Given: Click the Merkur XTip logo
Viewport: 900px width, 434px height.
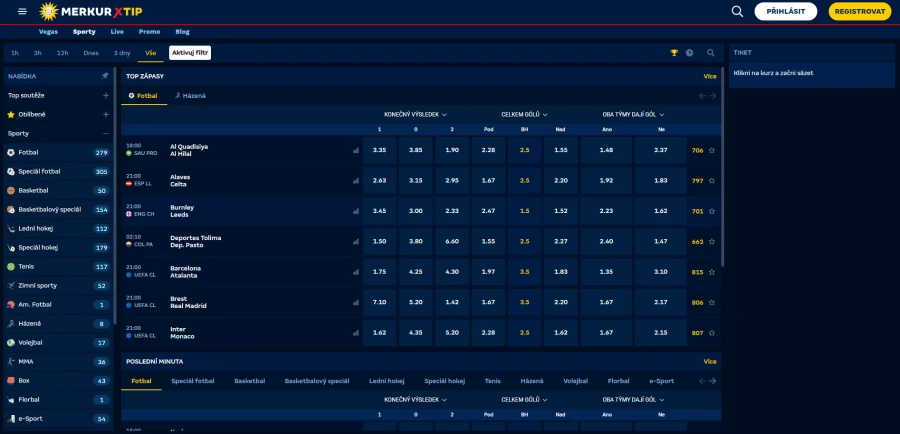Looking at the screenshot, I should tap(91, 11).
